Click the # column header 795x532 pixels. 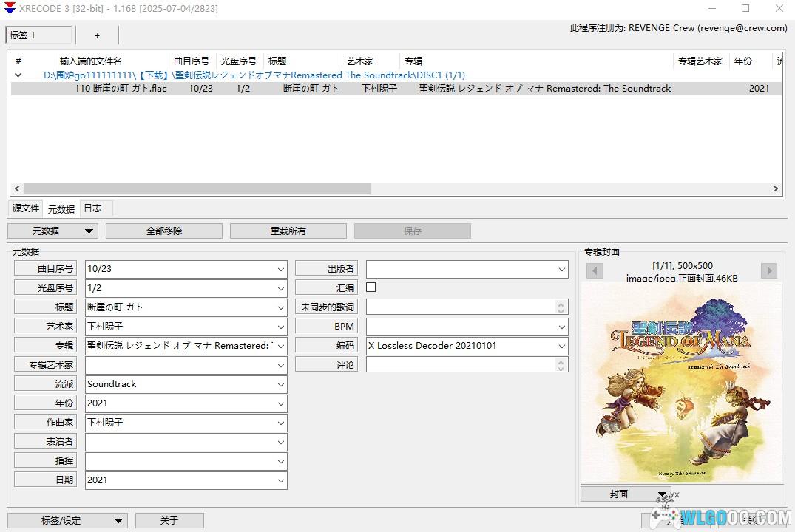pyautogui.click(x=33, y=61)
